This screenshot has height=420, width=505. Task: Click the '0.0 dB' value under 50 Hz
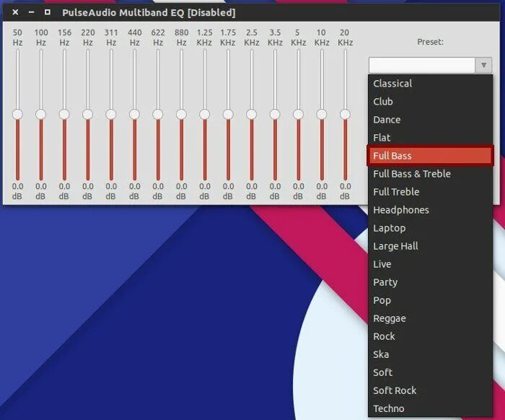[17, 191]
